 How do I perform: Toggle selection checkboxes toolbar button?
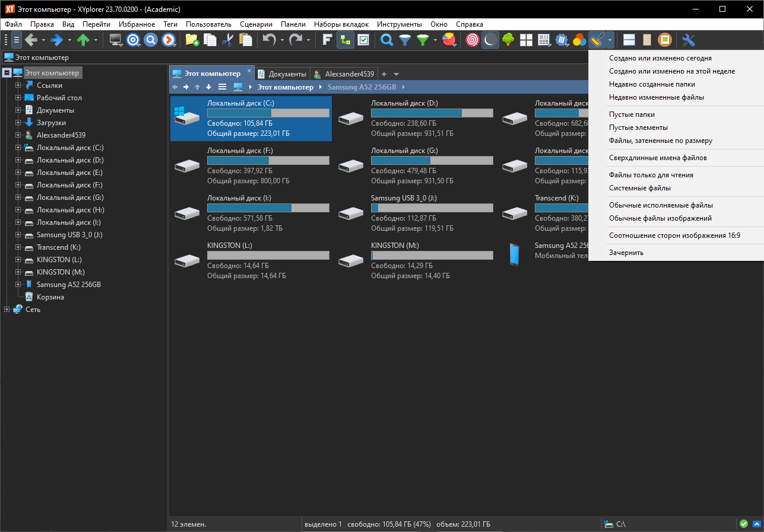click(363, 40)
